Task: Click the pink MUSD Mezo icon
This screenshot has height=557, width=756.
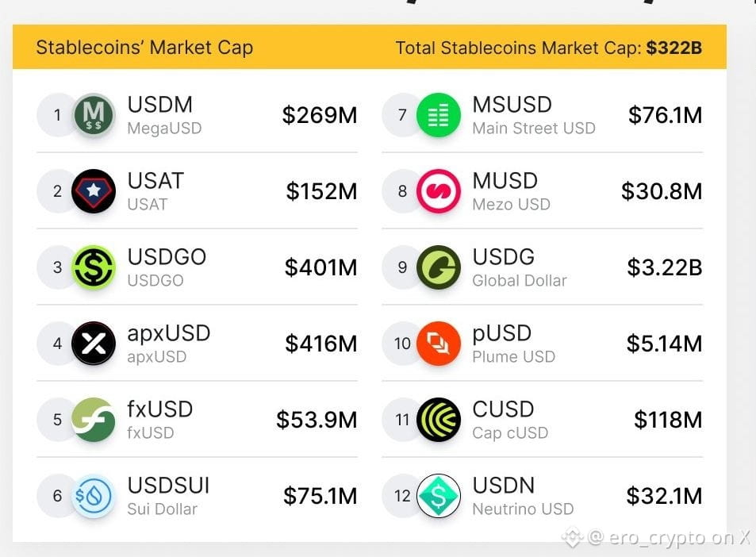Action: tap(438, 191)
